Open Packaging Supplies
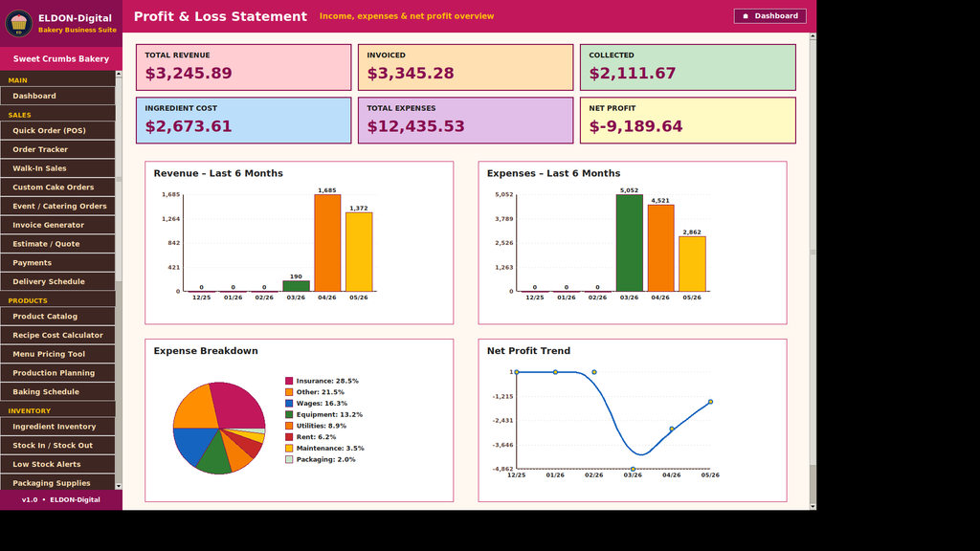The image size is (980, 551). (x=57, y=483)
